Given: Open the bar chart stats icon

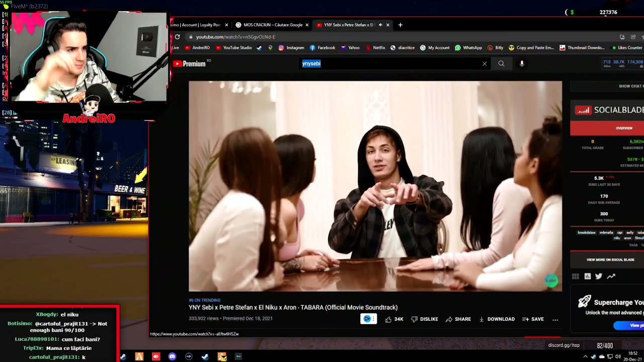Looking at the screenshot, I should pyautogui.click(x=587, y=276).
